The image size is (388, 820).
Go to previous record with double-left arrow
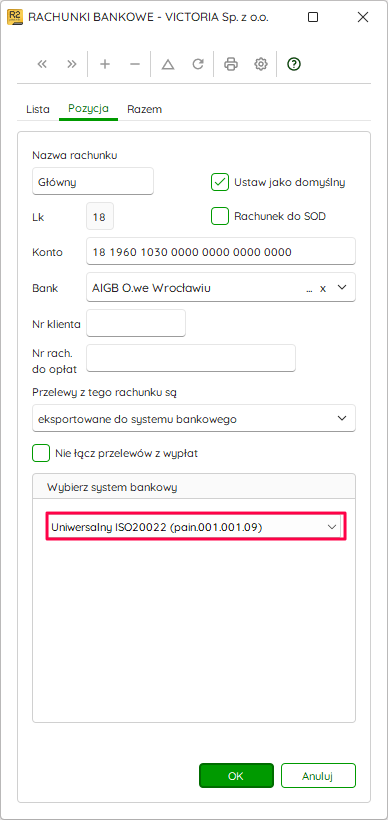(42, 64)
